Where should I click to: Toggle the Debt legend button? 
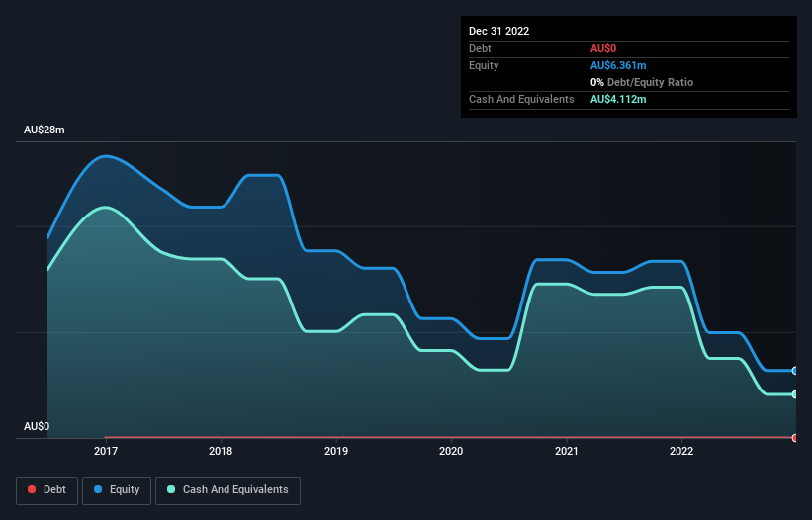46,490
